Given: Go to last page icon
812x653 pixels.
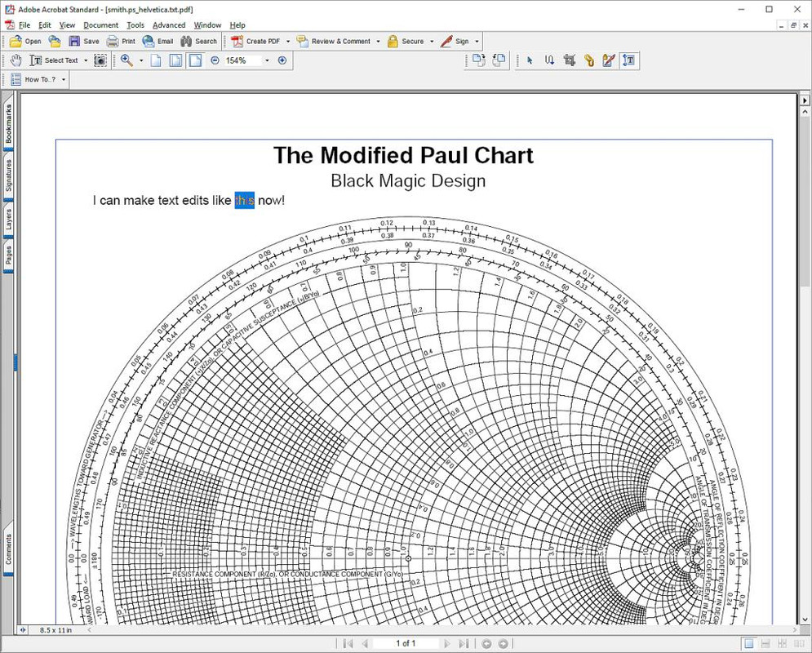Looking at the screenshot, I should [x=464, y=644].
